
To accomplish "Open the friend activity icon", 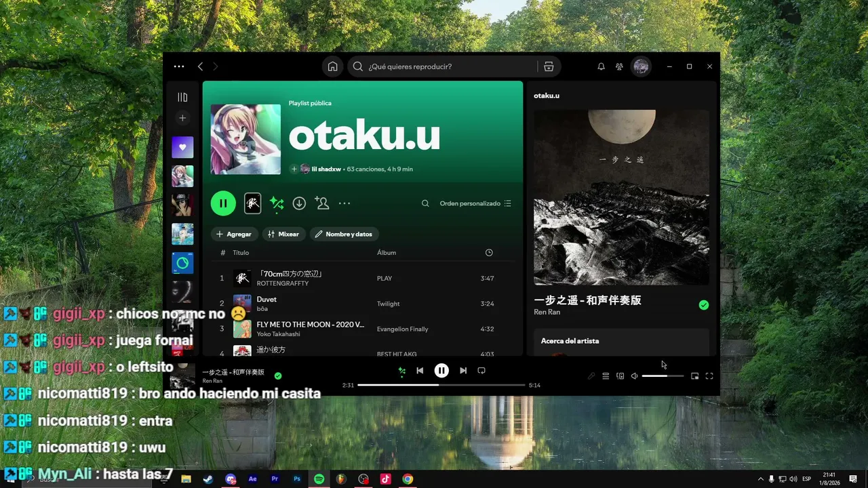I will [x=619, y=66].
